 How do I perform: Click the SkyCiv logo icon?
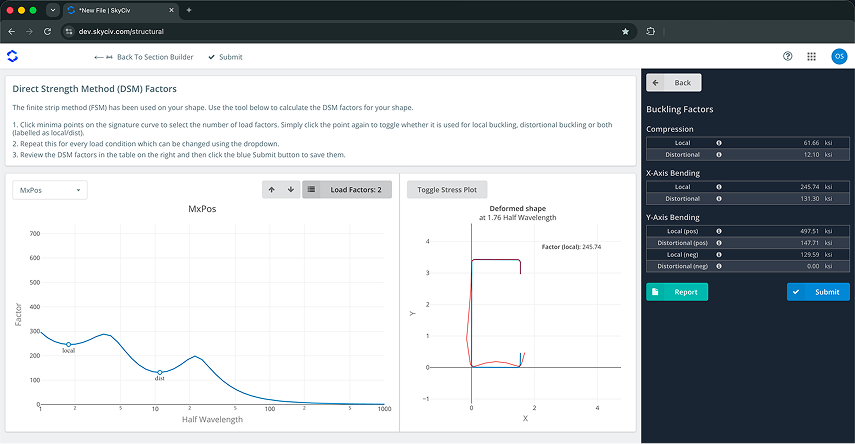[12, 56]
